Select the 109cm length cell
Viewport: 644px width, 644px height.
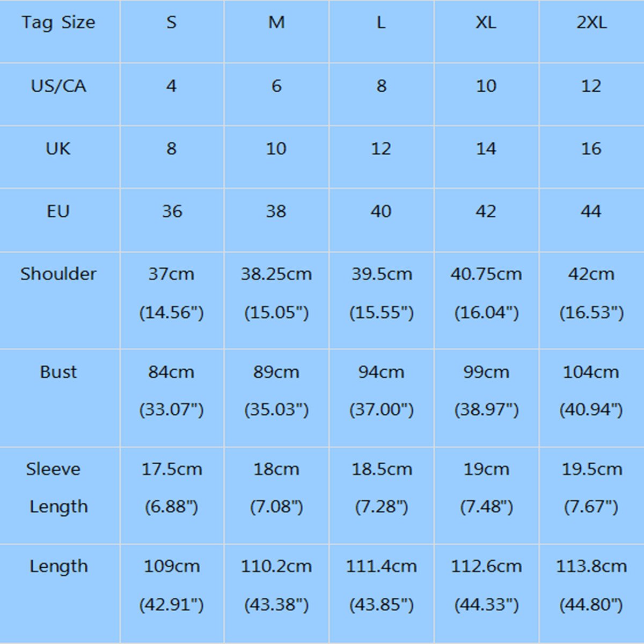(172, 567)
